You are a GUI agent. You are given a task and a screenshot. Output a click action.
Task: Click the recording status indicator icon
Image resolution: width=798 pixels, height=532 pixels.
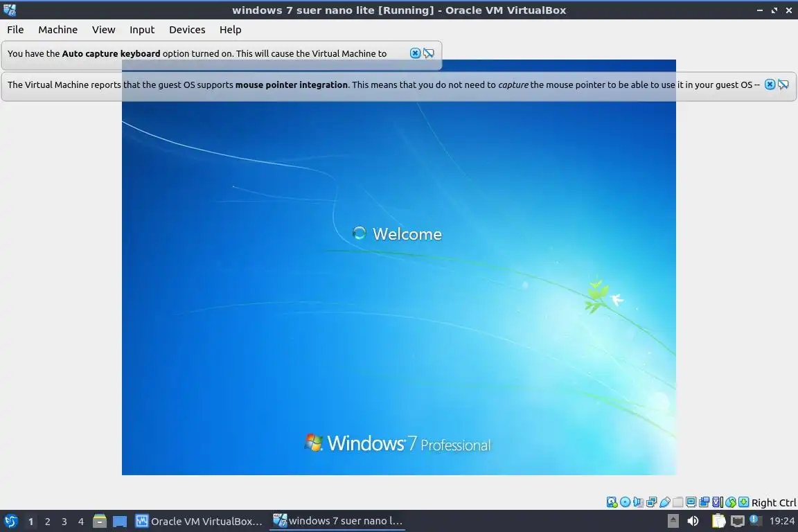tap(704, 502)
